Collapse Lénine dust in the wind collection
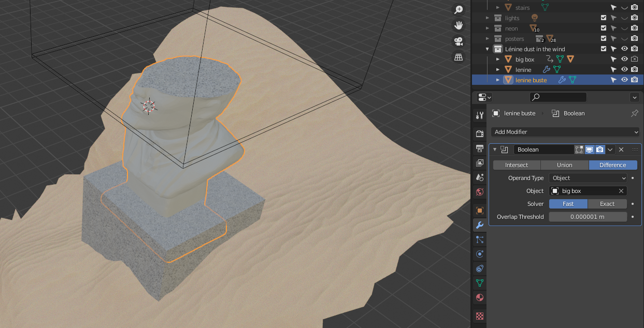644x328 pixels. pos(487,49)
